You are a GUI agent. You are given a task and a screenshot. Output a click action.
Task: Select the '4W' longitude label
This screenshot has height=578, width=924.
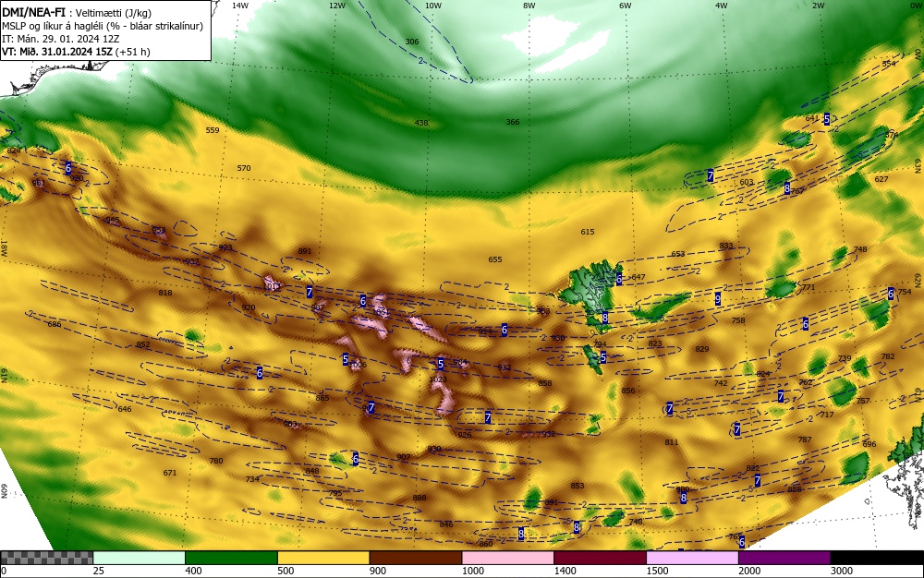(x=722, y=6)
